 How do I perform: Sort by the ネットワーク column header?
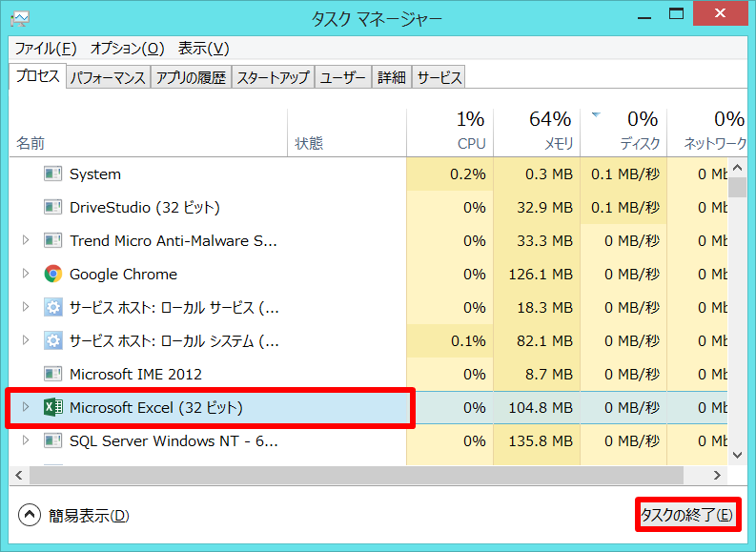(x=707, y=133)
